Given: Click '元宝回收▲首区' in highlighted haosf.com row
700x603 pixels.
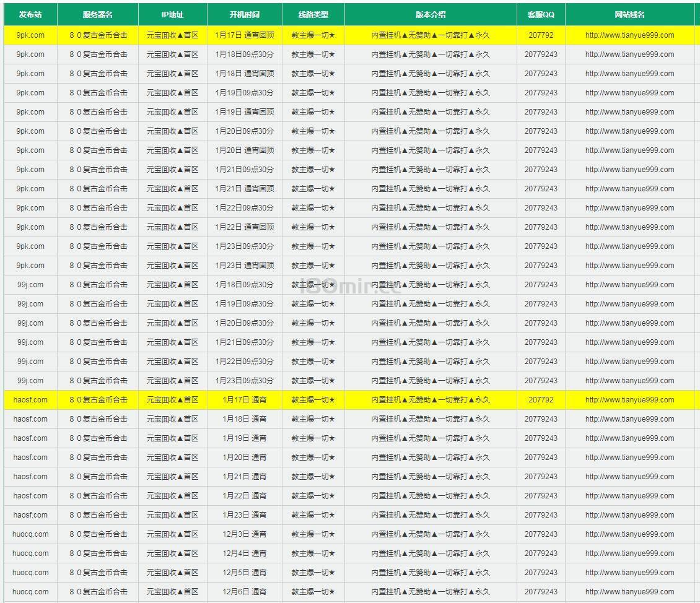Looking at the screenshot, I should tap(172, 399).
